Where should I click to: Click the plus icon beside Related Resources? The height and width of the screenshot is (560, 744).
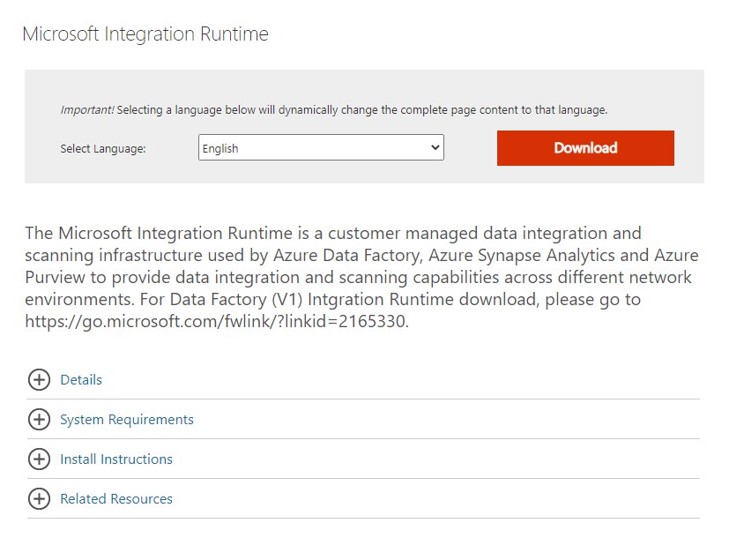point(39,499)
